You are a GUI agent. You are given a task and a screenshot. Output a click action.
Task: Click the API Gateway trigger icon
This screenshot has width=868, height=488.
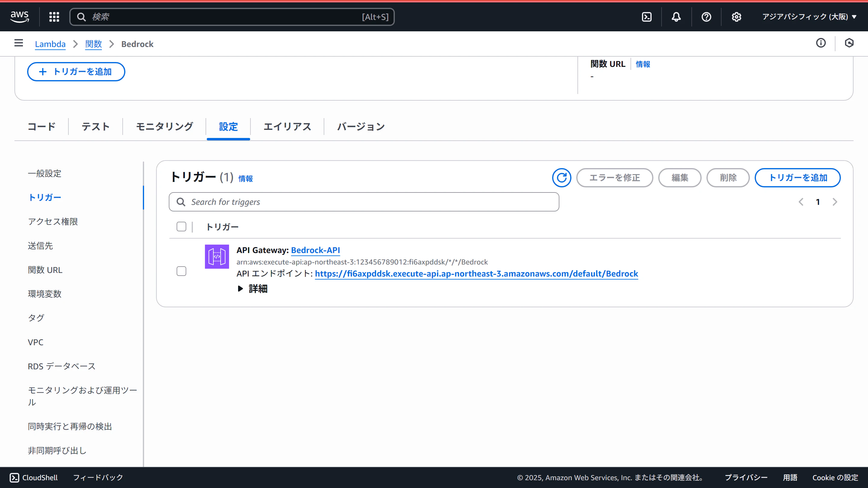[217, 257]
